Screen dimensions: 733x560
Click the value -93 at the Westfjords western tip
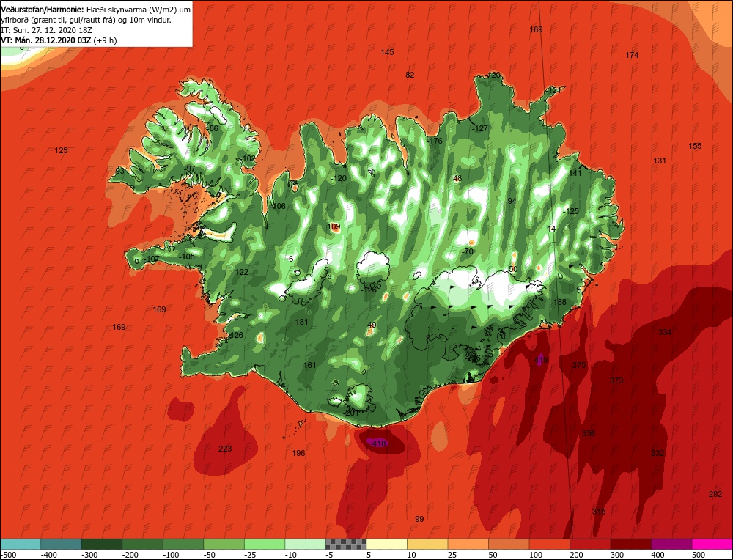tap(119, 171)
